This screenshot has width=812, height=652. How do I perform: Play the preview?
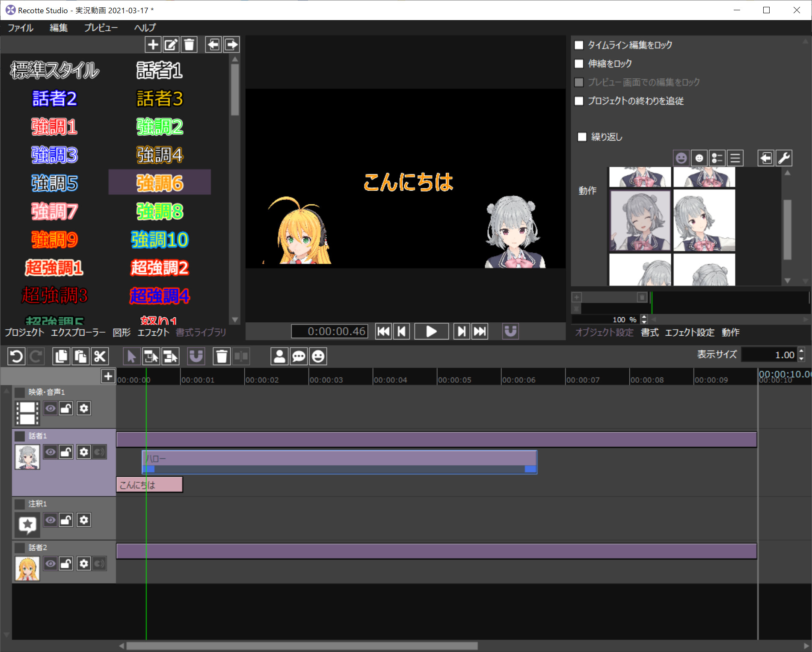(431, 331)
